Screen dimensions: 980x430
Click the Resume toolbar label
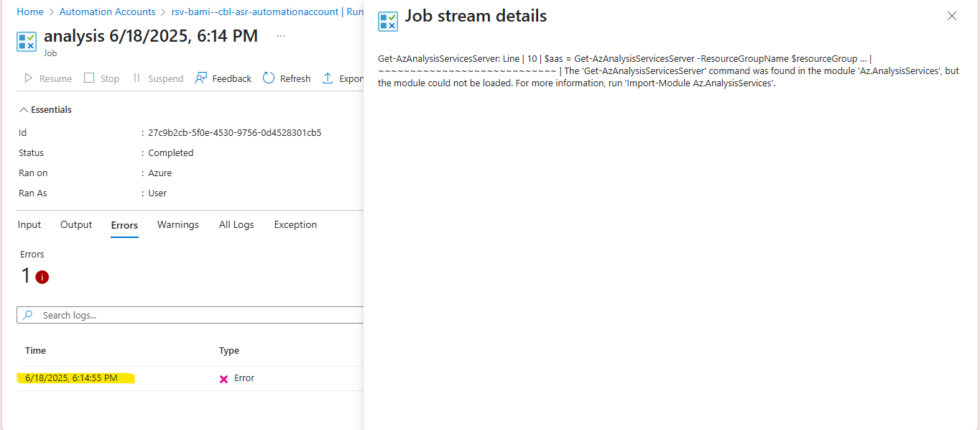pyautogui.click(x=56, y=78)
